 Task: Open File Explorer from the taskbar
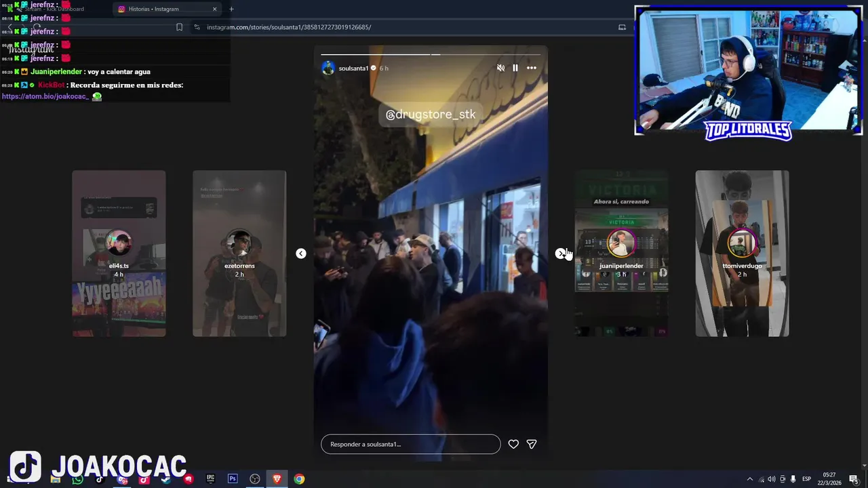(x=56, y=479)
